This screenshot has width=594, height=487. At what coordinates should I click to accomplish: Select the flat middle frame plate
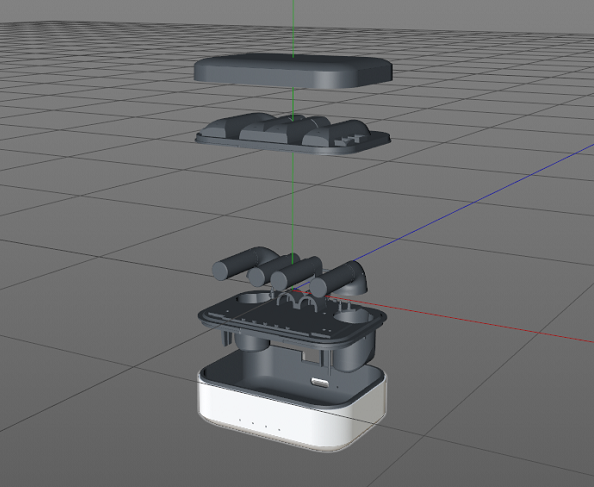point(292,318)
